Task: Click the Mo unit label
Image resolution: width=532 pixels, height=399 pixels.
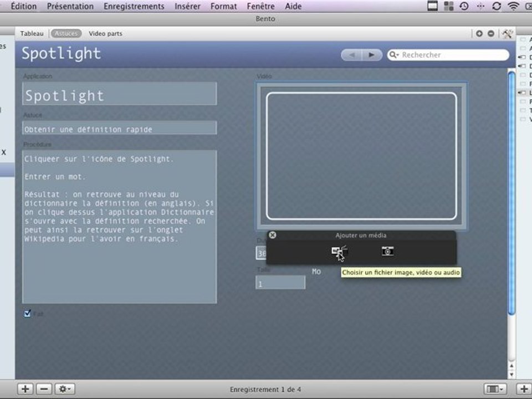Action: click(x=316, y=272)
